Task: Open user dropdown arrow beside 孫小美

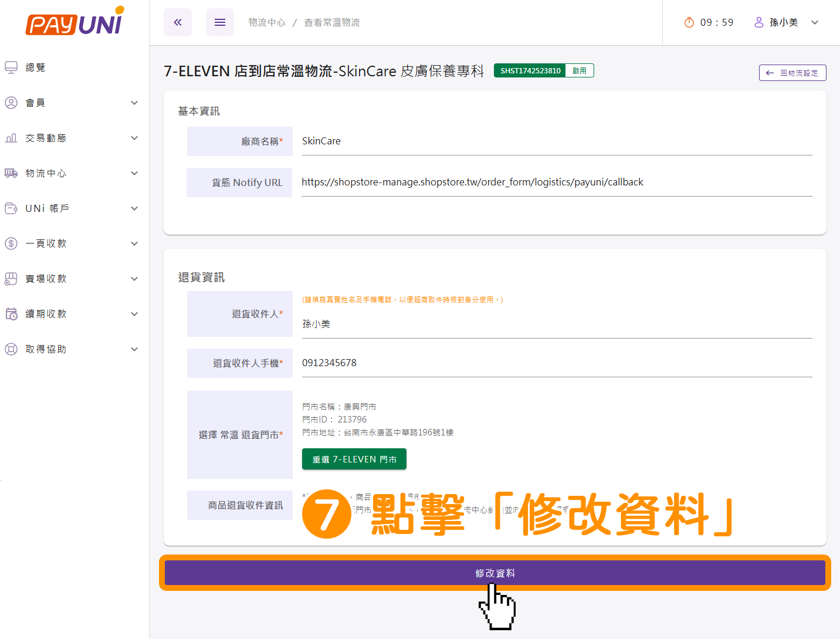Action: coord(815,22)
